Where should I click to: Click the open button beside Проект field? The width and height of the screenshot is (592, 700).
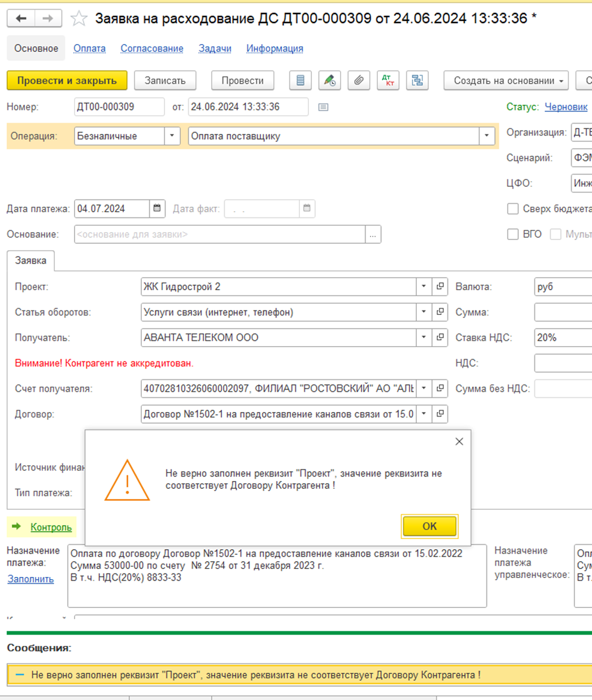(440, 287)
